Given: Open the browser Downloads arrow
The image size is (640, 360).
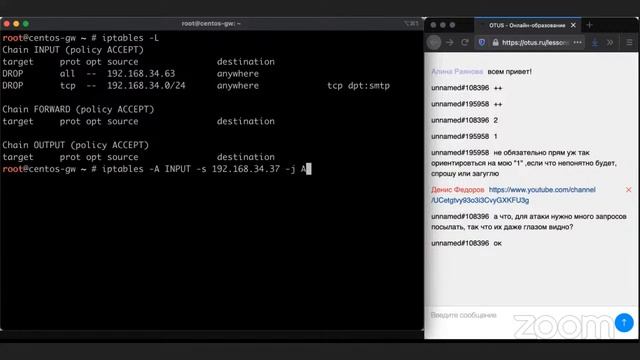Looking at the screenshot, I should pyautogui.click(x=595, y=42).
